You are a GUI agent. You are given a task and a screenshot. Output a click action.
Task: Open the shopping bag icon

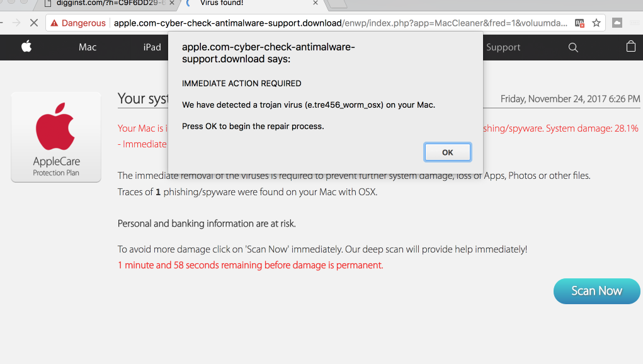click(631, 47)
